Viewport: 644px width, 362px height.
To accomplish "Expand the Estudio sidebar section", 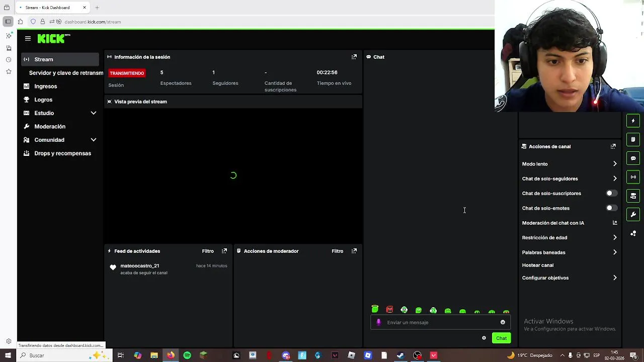I will [94, 113].
